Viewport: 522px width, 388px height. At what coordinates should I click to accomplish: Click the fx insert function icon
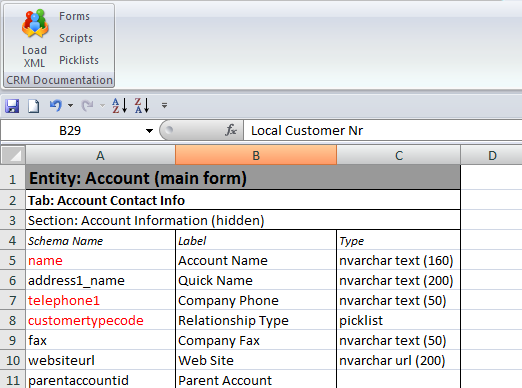coord(231,130)
